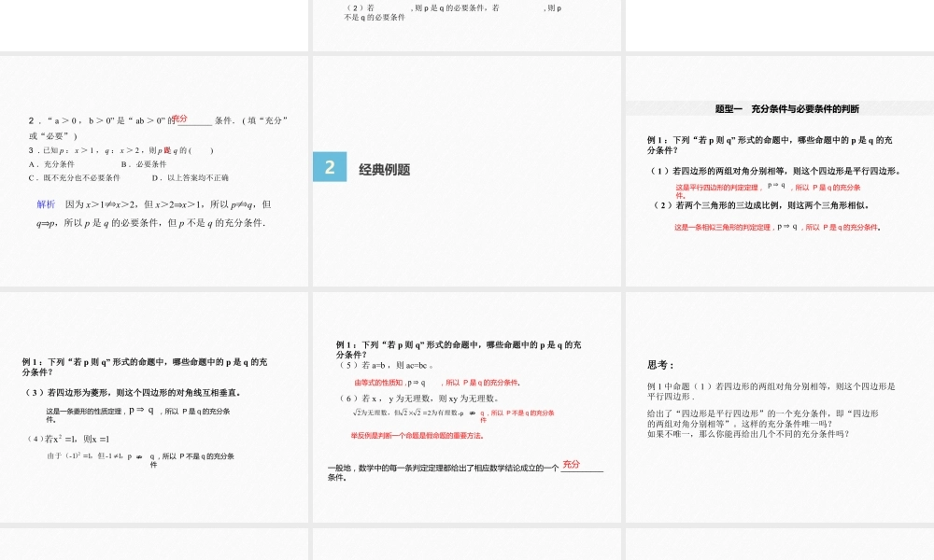Viewport: 934px width, 560px height.
Task: Click red annotation "所以 P是q的充分条件" beside (5)
Action: click(x=481, y=381)
